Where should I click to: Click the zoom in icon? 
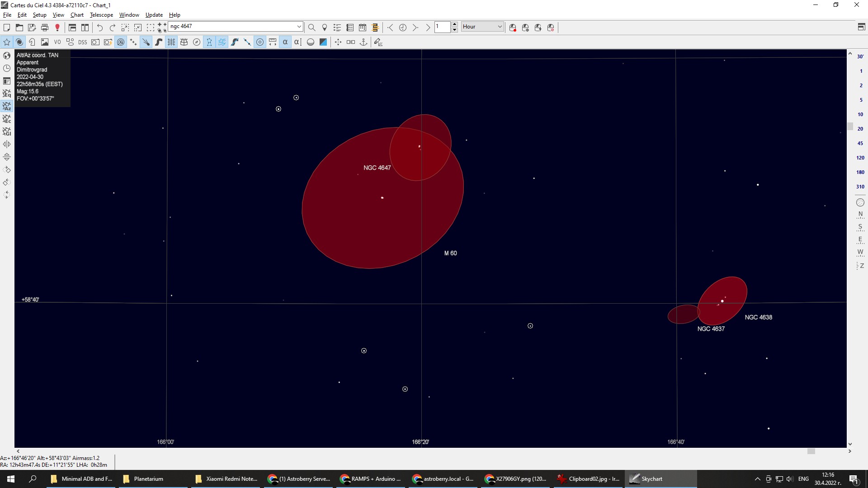click(x=125, y=28)
